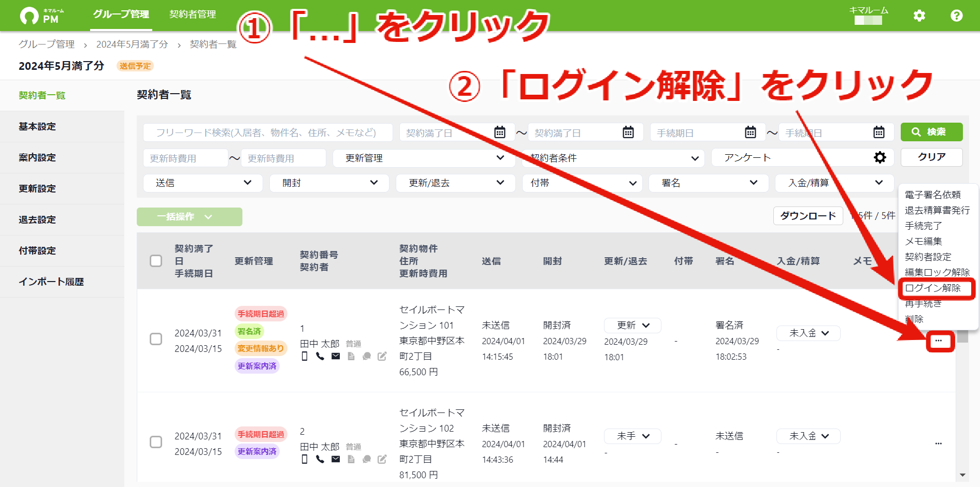Open 更新設定 in sidebar
Viewport: 980px width, 487px height.
(62, 188)
